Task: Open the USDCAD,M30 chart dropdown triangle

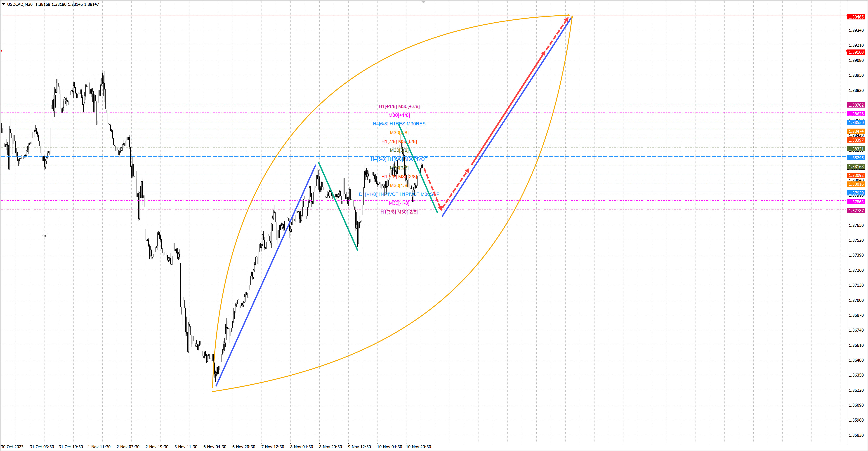Action: 3,4
